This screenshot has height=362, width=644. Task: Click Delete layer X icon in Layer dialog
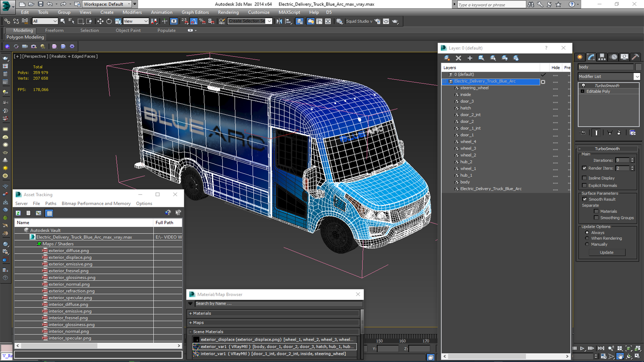(x=459, y=58)
